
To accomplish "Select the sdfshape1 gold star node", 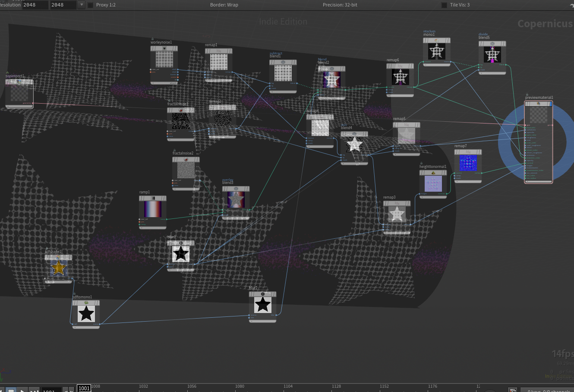I will [58, 268].
